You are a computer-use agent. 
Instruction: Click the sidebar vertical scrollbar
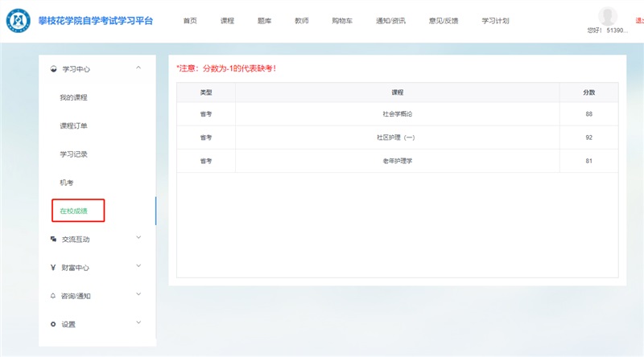tap(155, 211)
